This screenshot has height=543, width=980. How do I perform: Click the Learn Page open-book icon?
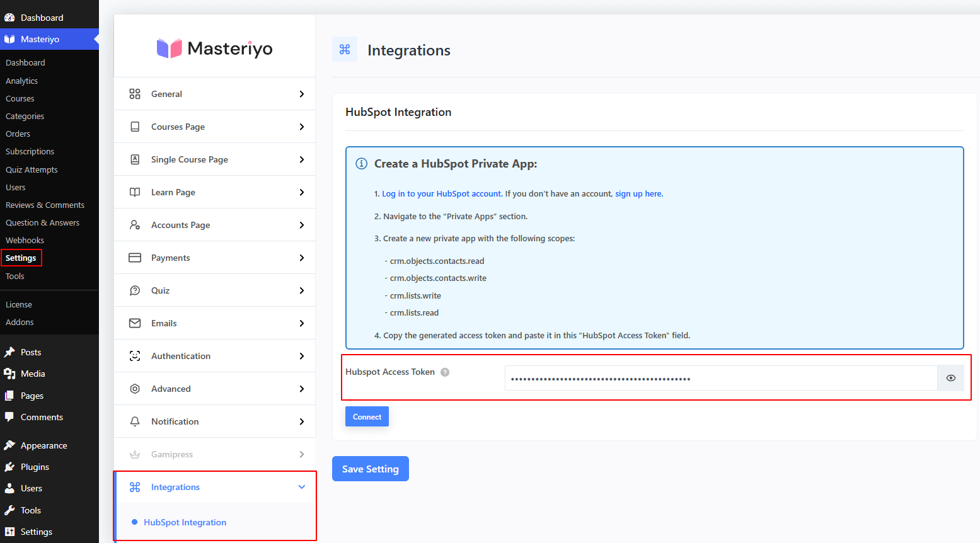[135, 192]
